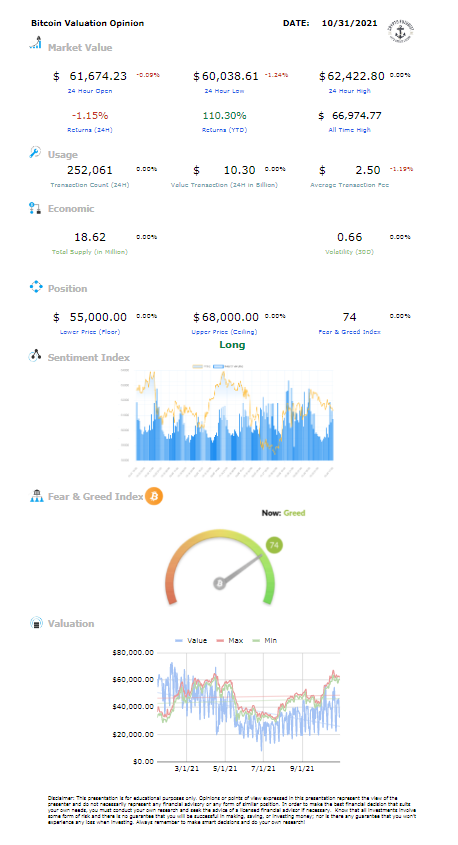Toggle the Max series in Valuation legend
458x845 pixels.
click(230, 640)
